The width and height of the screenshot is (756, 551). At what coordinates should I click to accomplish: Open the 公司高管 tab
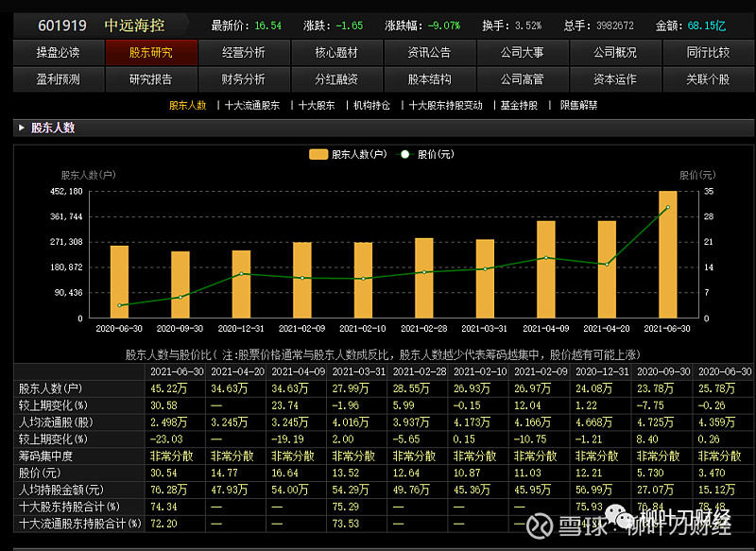pyautogui.click(x=523, y=79)
